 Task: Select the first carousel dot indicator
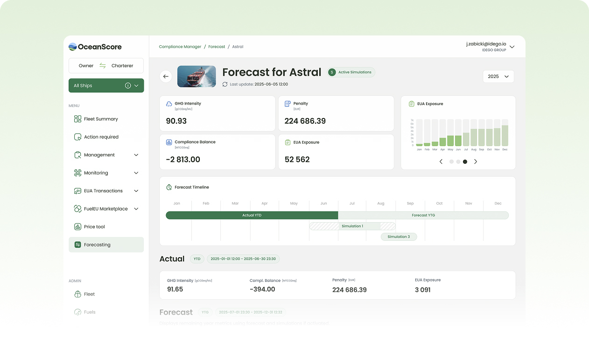451,162
